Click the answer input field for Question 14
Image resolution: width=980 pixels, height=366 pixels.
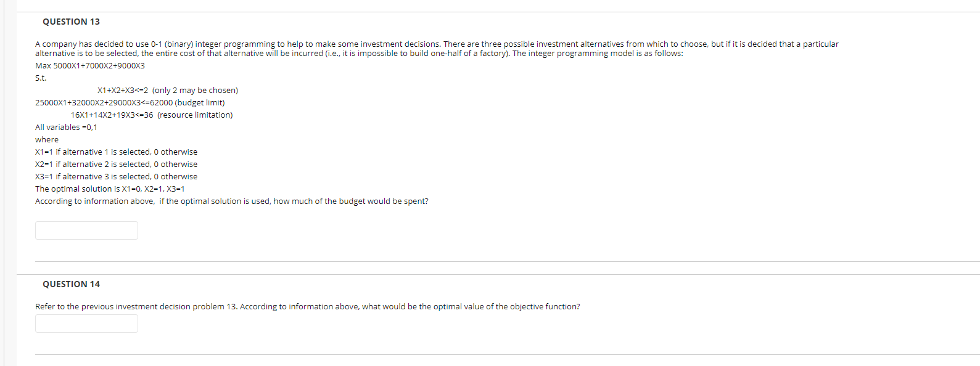coord(86,323)
